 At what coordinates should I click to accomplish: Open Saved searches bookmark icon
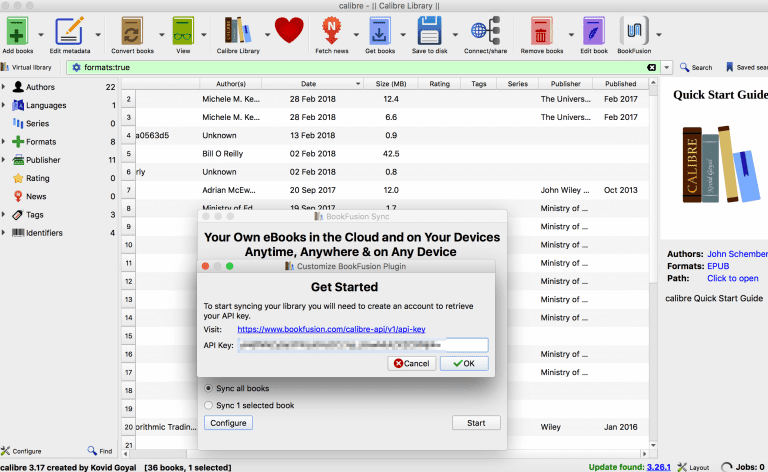pyautogui.click(x=729, y=67)
